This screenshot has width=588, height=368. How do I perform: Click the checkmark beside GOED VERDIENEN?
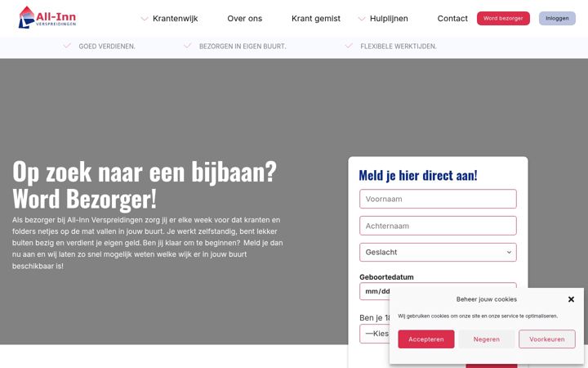click(x=67, y=46)
